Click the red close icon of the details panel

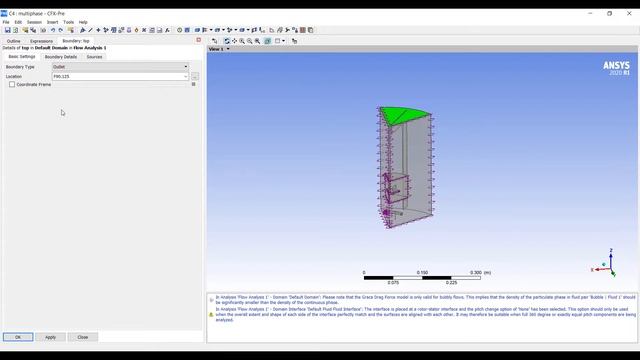coord(199,40)
